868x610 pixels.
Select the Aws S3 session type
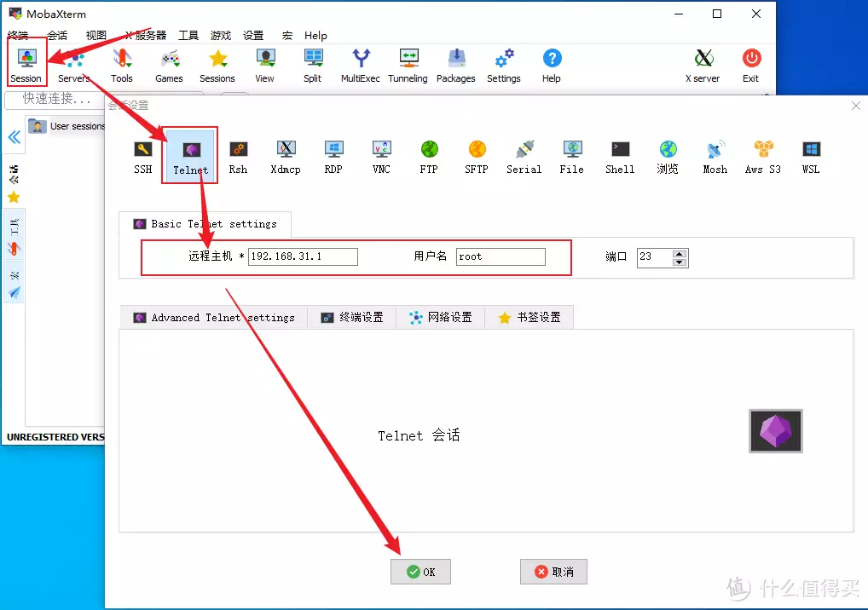[x=763, y=157]
